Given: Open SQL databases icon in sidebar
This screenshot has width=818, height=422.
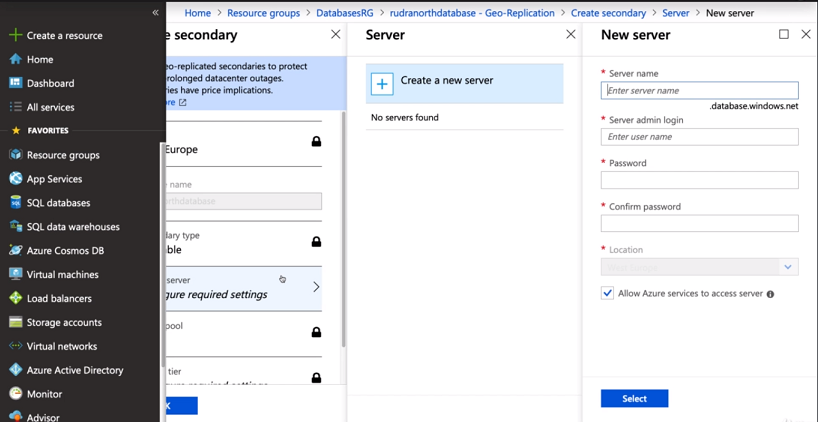Looking at the screenshot, I should click(16, 202).
